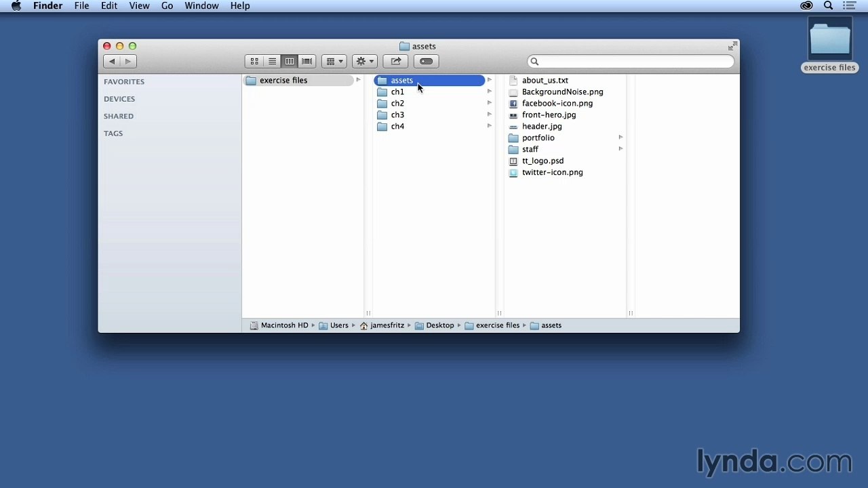Expand arrow next to ch3

(x=489, y=115)
